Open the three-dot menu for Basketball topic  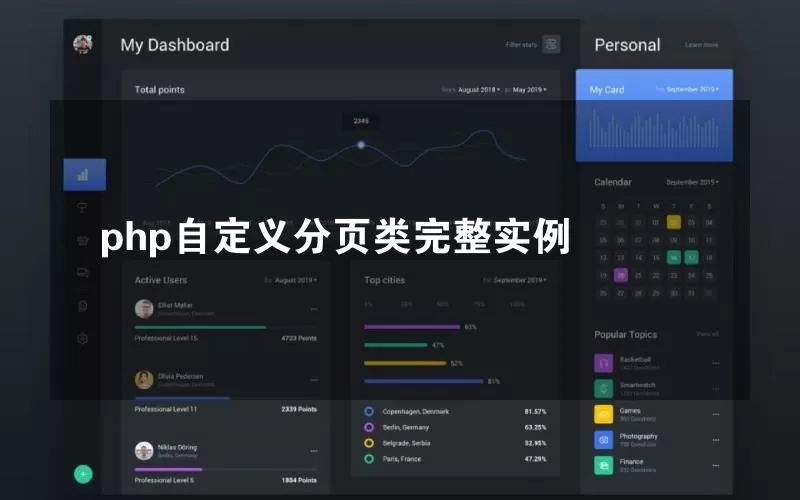716,363
